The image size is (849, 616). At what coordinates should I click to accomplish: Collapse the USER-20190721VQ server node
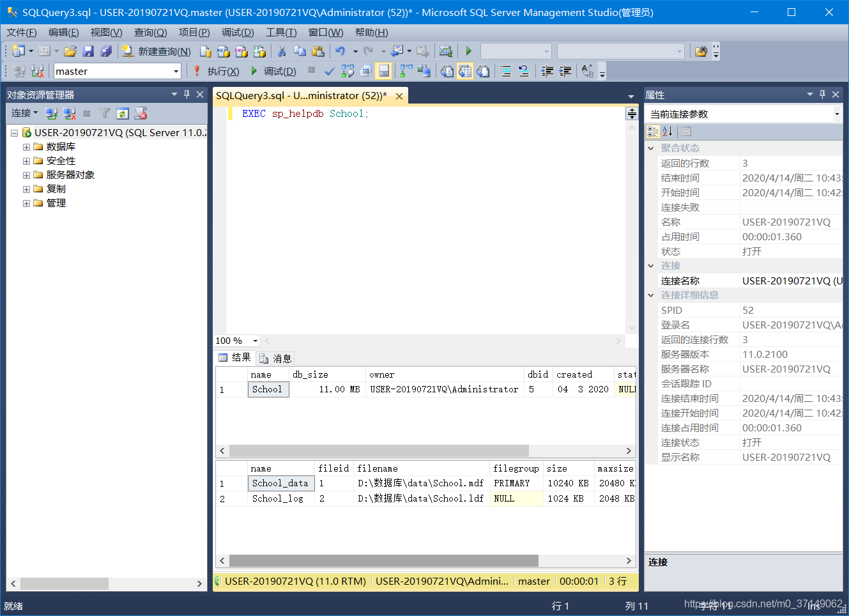click(x=14, y=133)
